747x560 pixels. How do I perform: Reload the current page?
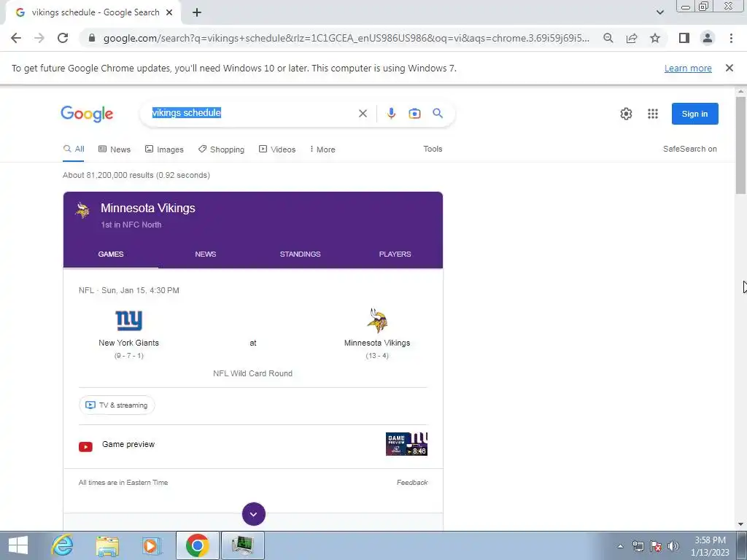[63, 38]
